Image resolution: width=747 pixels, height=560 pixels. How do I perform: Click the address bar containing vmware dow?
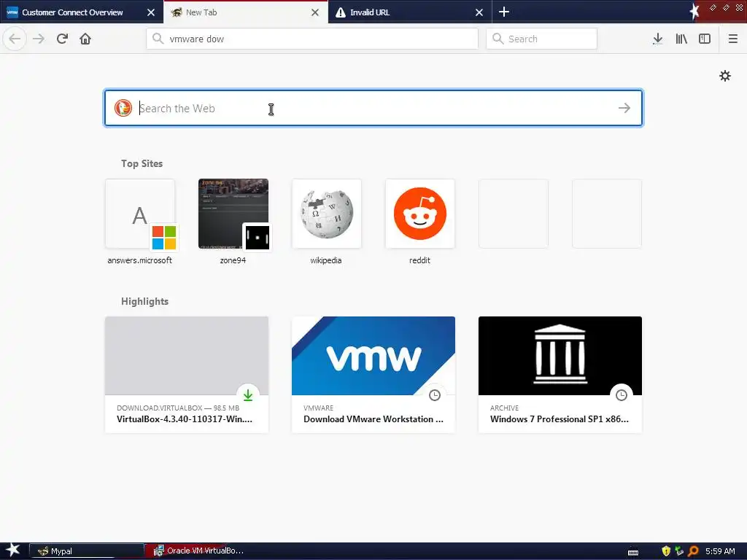pos(312,39)
